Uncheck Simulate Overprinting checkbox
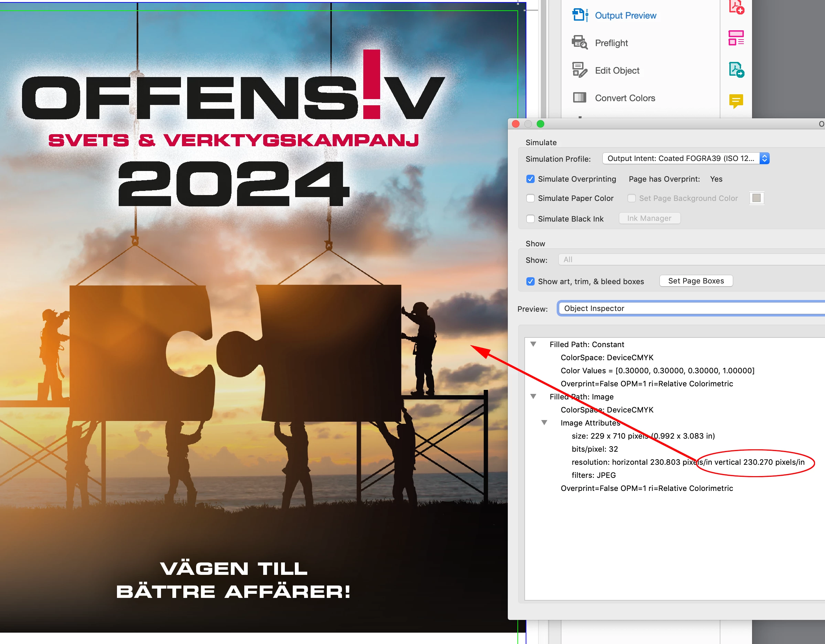Image resolution: width=825 pixels, height=644 pixels. tap(531, 179)
